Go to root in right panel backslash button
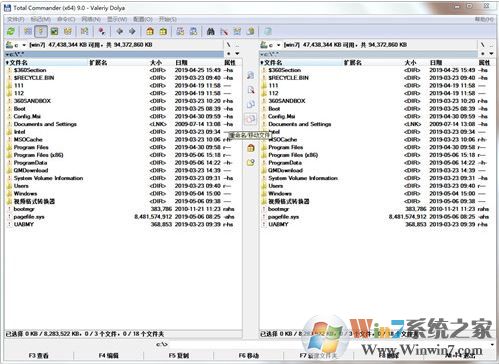 click(483, 45)
